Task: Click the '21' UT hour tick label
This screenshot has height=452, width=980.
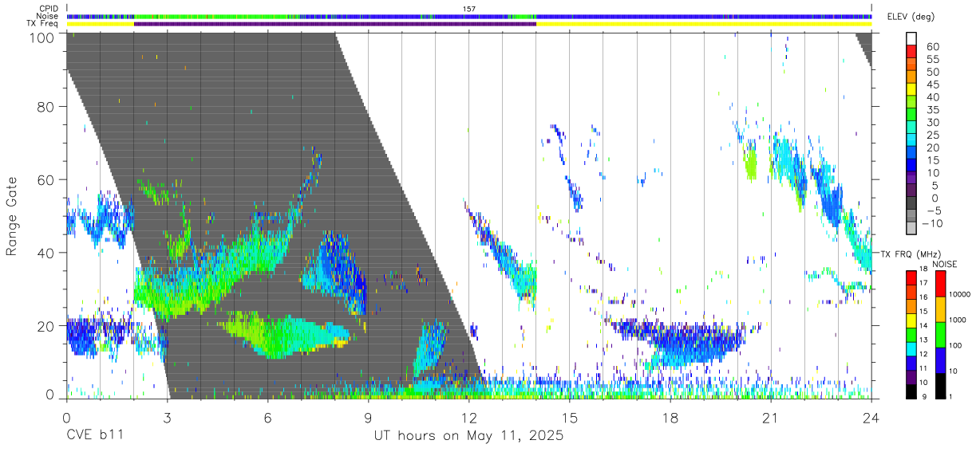Action: (771, 417)
